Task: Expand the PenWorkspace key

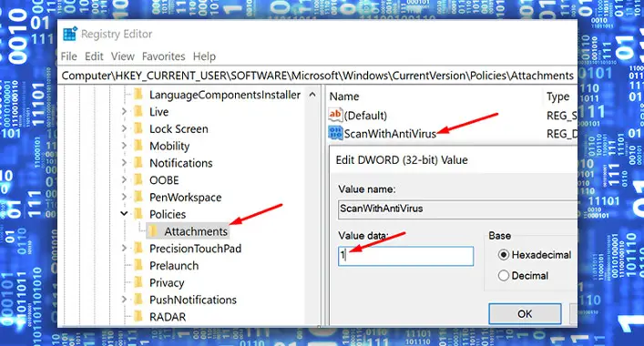Action: coord(124,197)
